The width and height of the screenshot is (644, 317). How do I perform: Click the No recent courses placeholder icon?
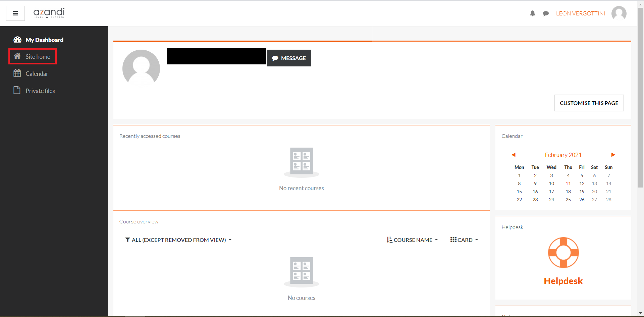pos(302,162)
